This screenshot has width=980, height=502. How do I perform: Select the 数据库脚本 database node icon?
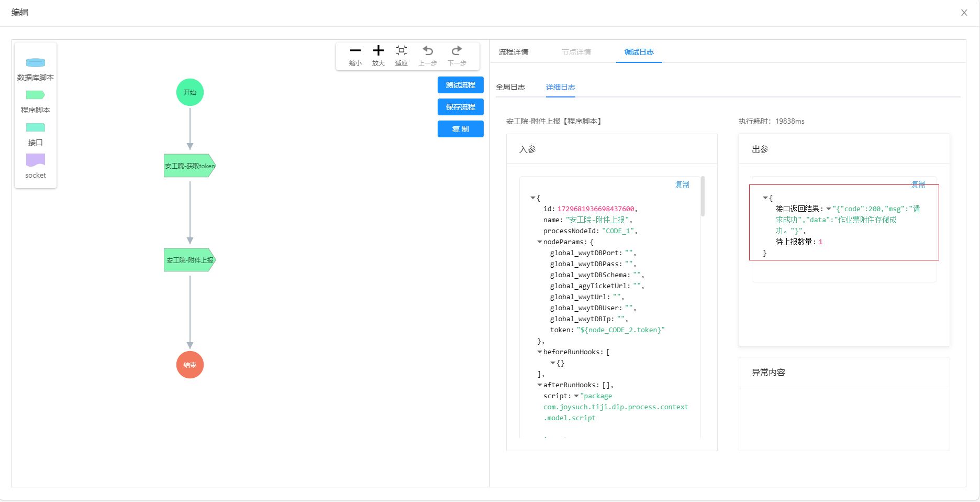click(36, 62)
